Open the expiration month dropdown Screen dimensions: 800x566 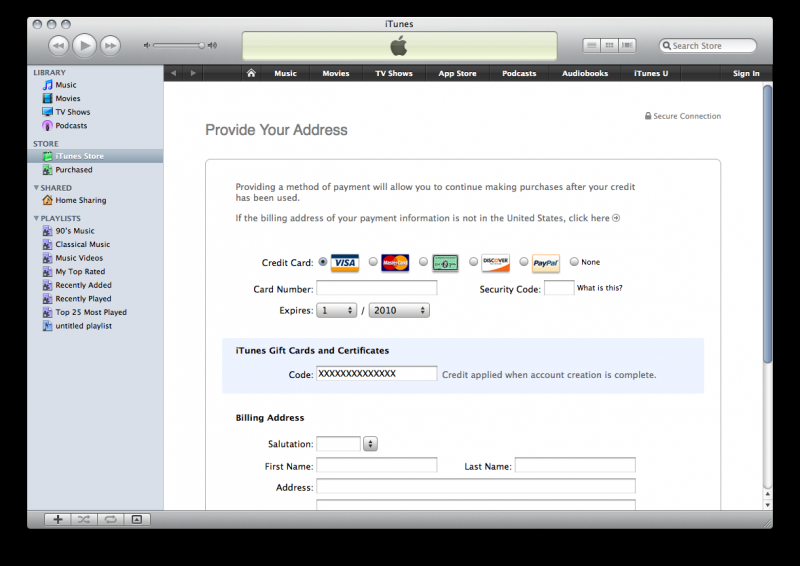[337, 311]
